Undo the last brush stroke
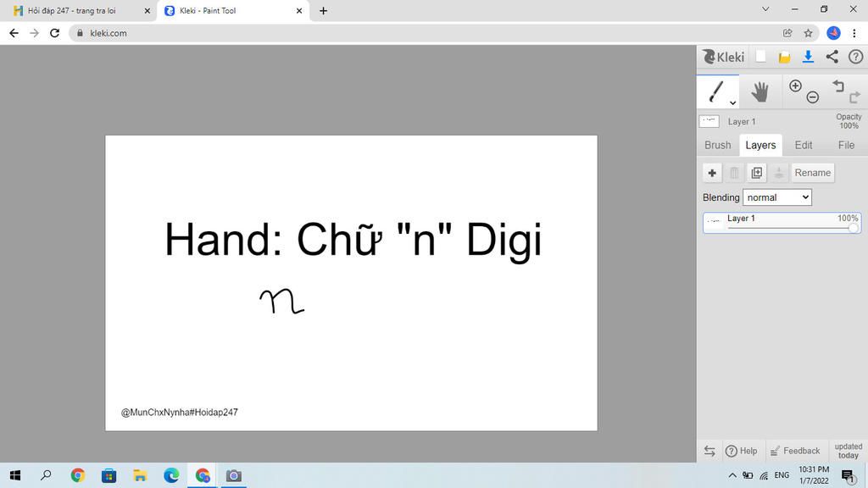This screenshot has width=868, height=488. coord(838,86)
